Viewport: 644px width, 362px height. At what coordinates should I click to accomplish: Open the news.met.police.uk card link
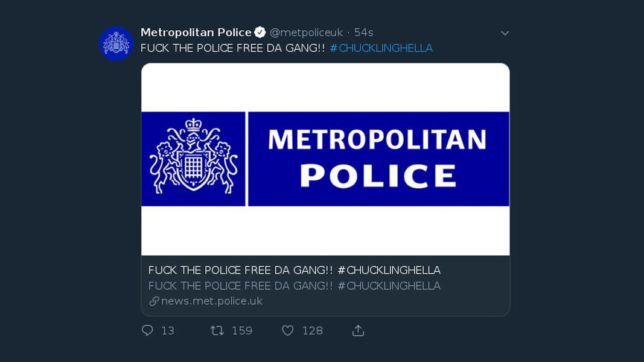click(211, 301)
